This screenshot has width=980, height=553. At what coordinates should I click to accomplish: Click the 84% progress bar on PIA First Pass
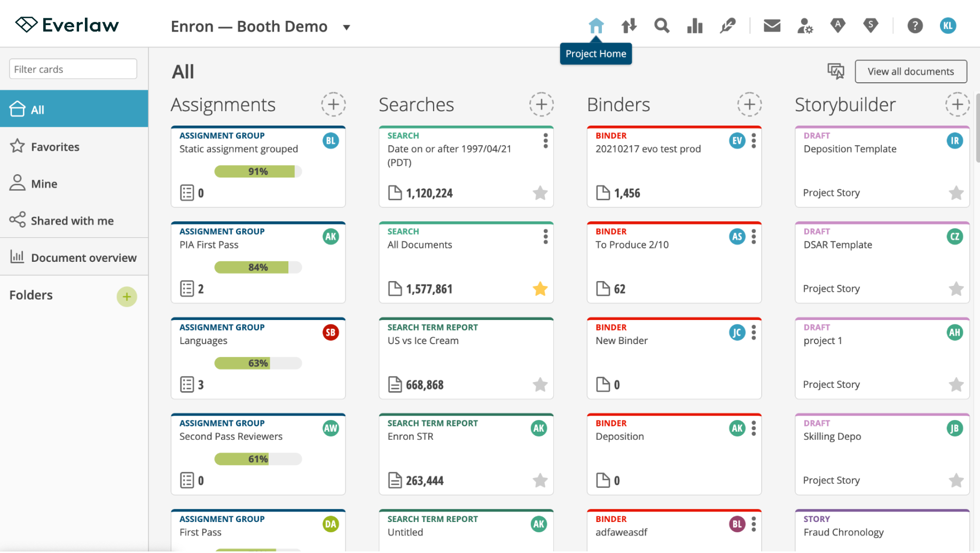click(258, 267)
